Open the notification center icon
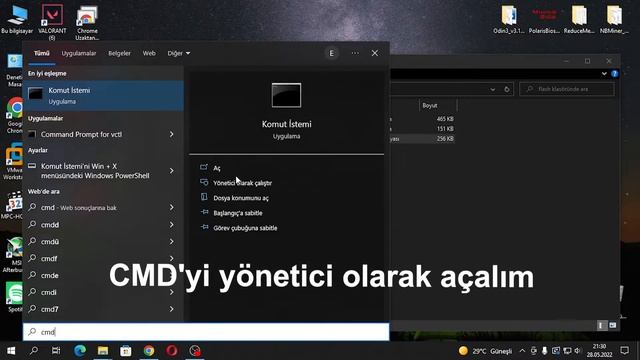Viewport: 640px width, 360px height. (x=624, y=351)
